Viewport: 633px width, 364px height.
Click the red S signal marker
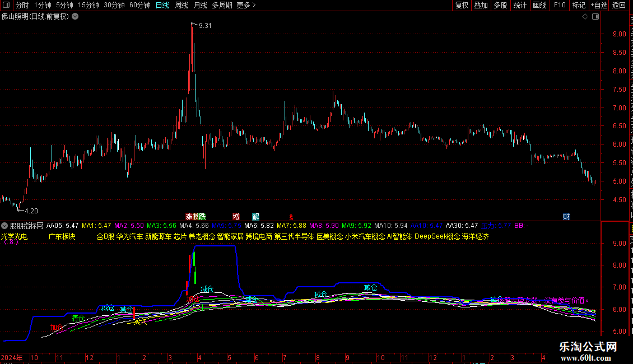click(291, 217)
